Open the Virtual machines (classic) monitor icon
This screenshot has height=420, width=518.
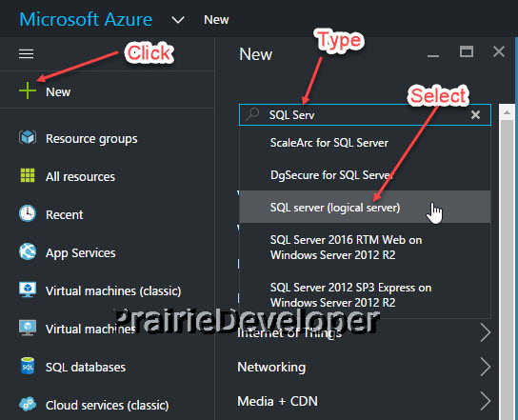pyautogui.click(x=28, y=290)
